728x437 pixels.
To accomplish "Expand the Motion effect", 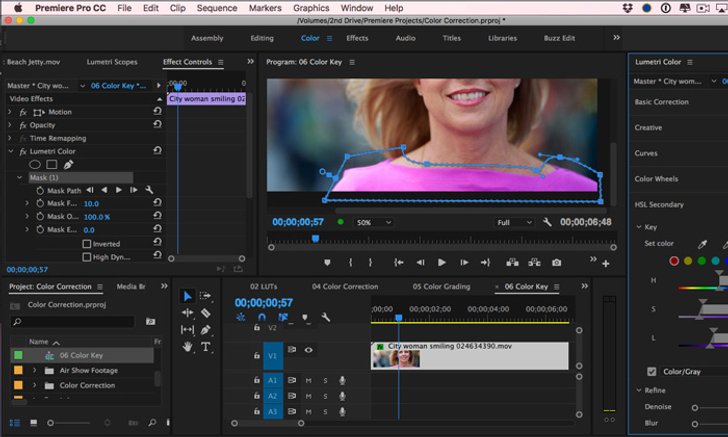I will pos(10,112).
